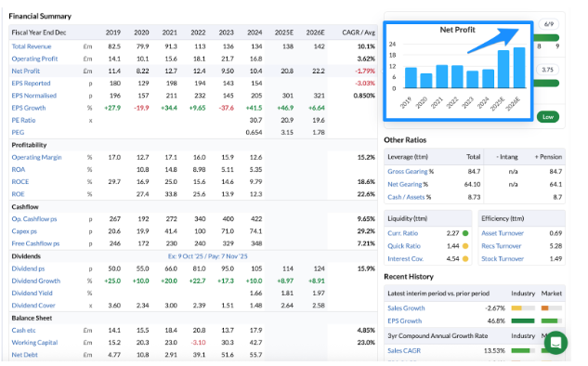The width and height of the screenshot is (588, 366).
Task: Open the Stock Turnover link
Action: (x=503, y=259)
